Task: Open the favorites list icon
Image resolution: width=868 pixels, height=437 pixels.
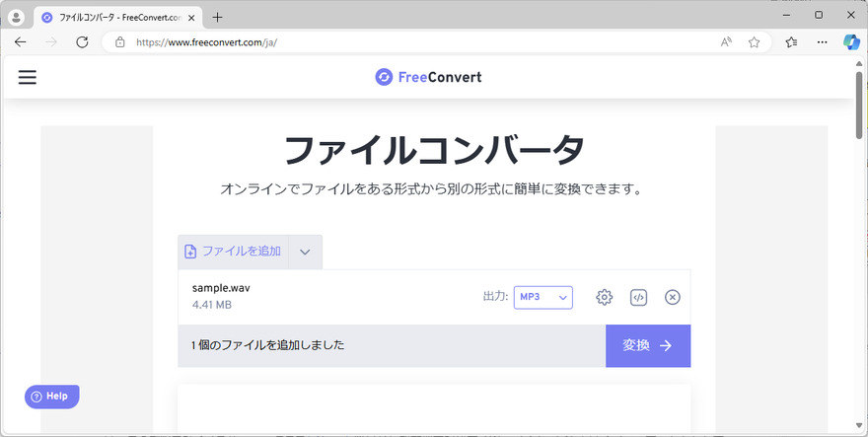Action: click(x=792, y=42)
